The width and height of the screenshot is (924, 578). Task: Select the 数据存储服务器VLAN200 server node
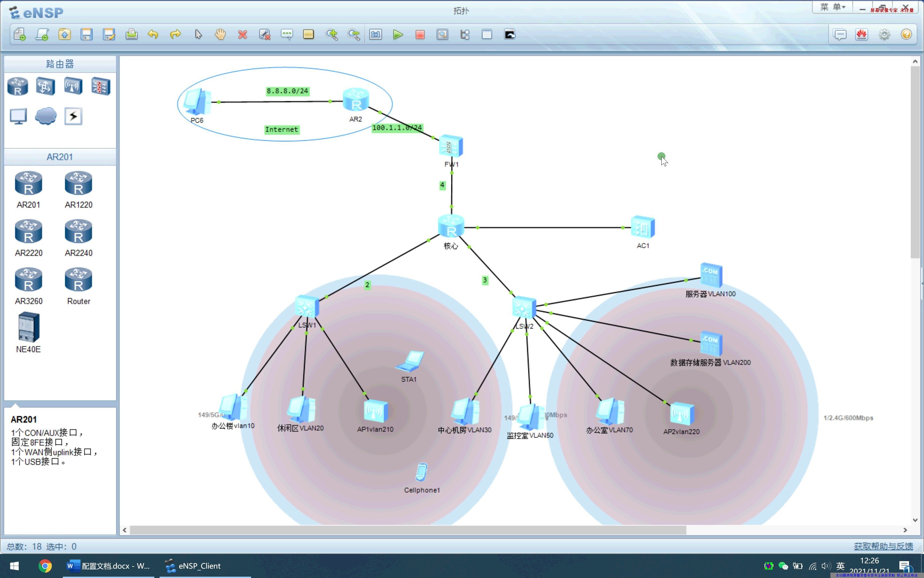[x=711, y=343]
